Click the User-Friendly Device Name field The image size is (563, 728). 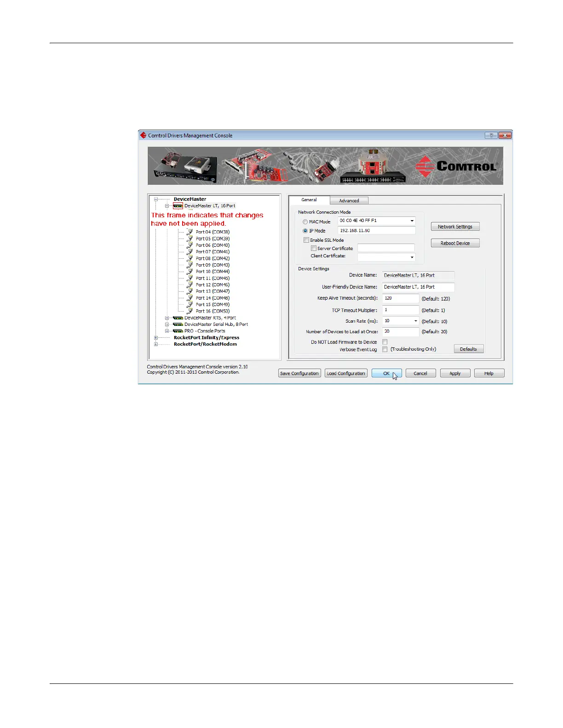418,287
